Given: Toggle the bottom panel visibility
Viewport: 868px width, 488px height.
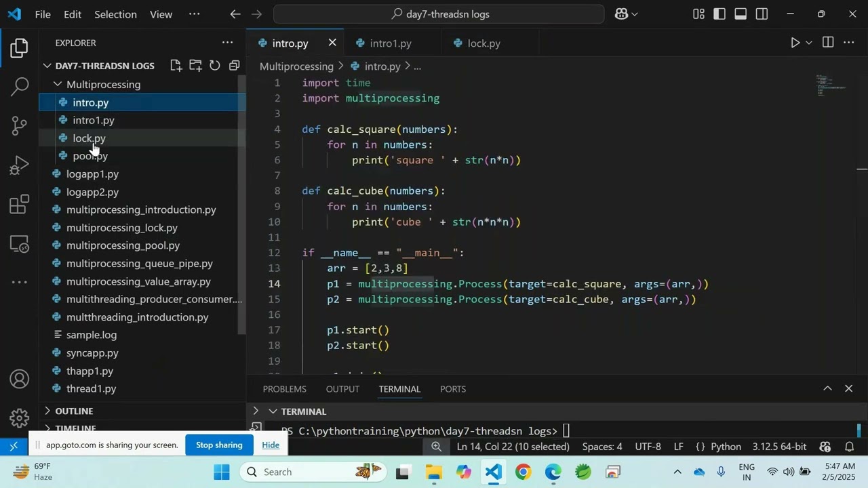Looking at the screenshot, I should (x=741, y=14).
